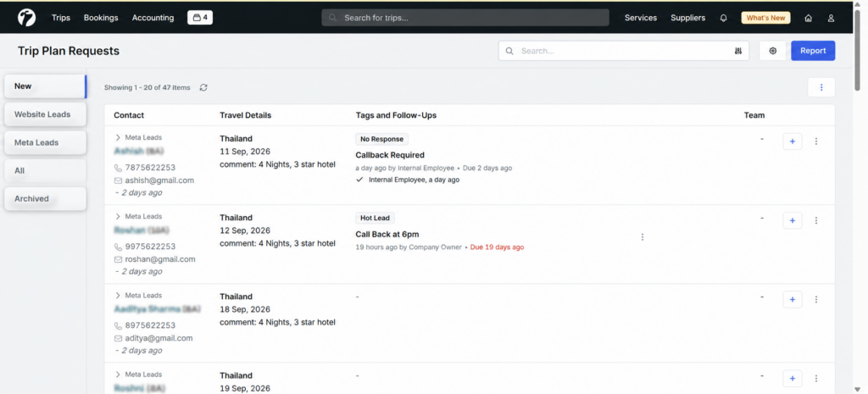
Task: Expand the Aaditya Sharma lead row chevron
Action: pos(117,296)
